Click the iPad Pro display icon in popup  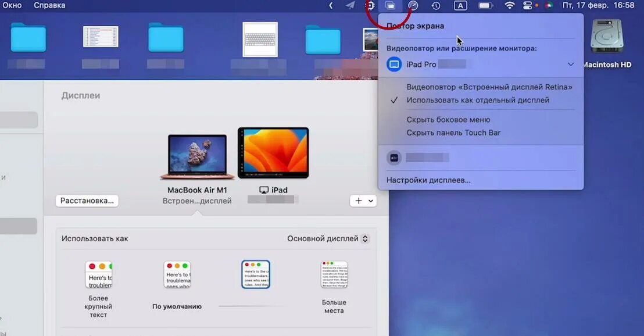(394, 65)
